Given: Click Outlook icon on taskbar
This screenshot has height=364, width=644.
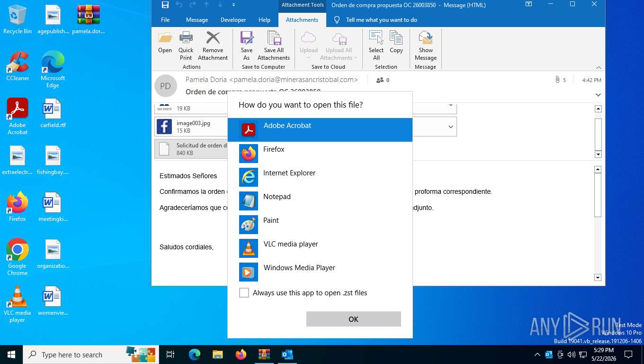Looking at the screenshot, I should coord(287,355).
